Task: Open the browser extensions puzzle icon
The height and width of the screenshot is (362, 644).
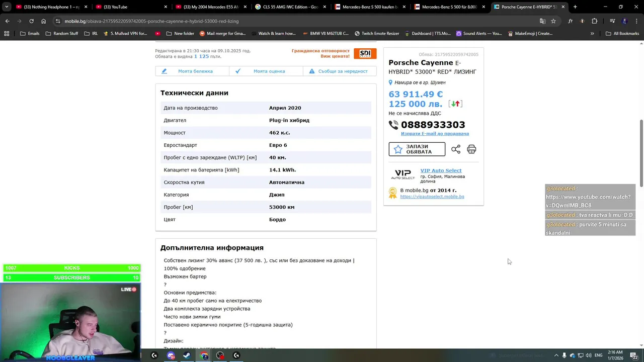Action: 594,21
